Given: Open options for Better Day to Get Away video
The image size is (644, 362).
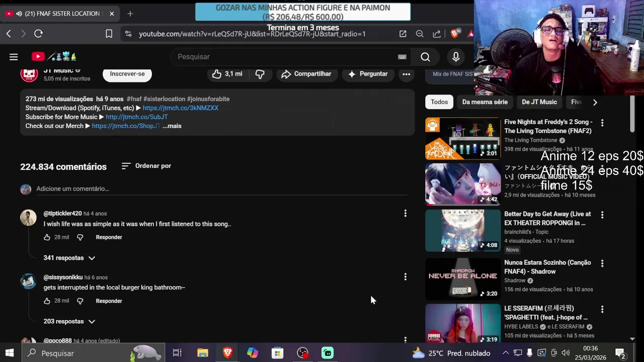Looking at the screenshot, I should (602, 215).
